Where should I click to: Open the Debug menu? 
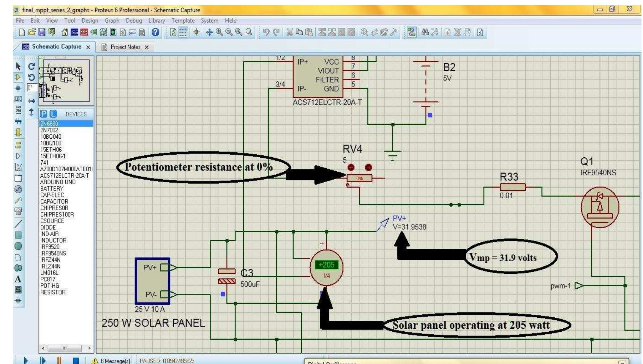coord(134,21)
